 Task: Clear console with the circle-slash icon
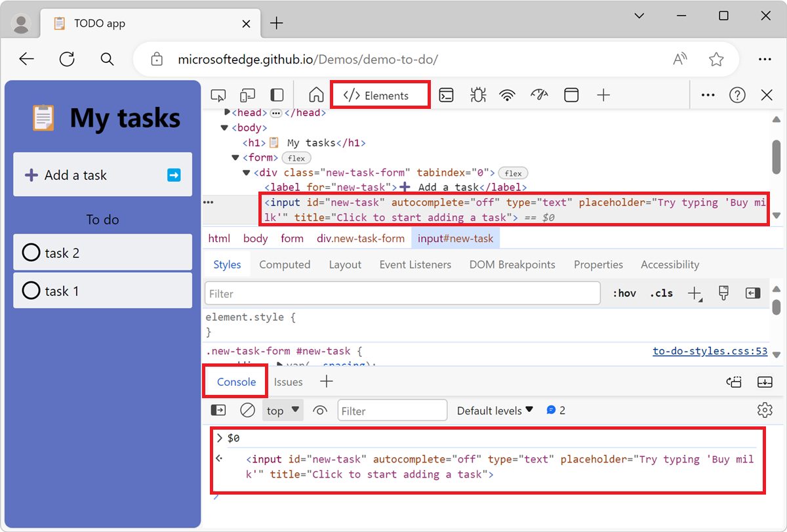click(x=247, y=411)
